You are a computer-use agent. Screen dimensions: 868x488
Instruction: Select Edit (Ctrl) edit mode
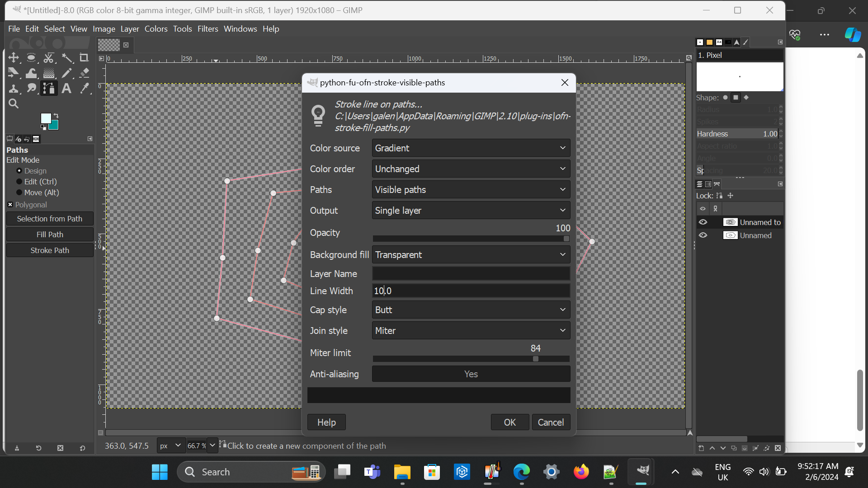pos(19,182)
